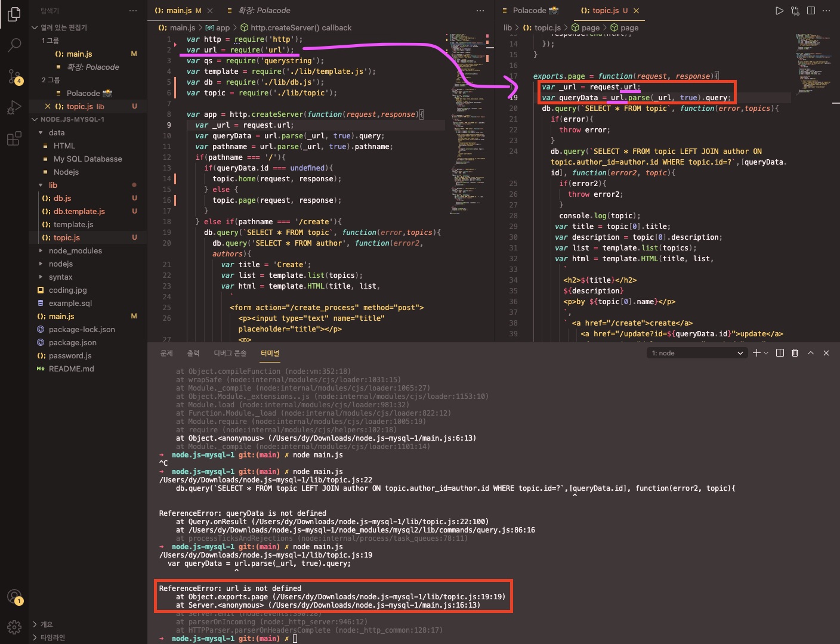The height and width of the screenshot is (644, 840).
Task: Open changes compare icon in right editor
Action: point(795,11)
